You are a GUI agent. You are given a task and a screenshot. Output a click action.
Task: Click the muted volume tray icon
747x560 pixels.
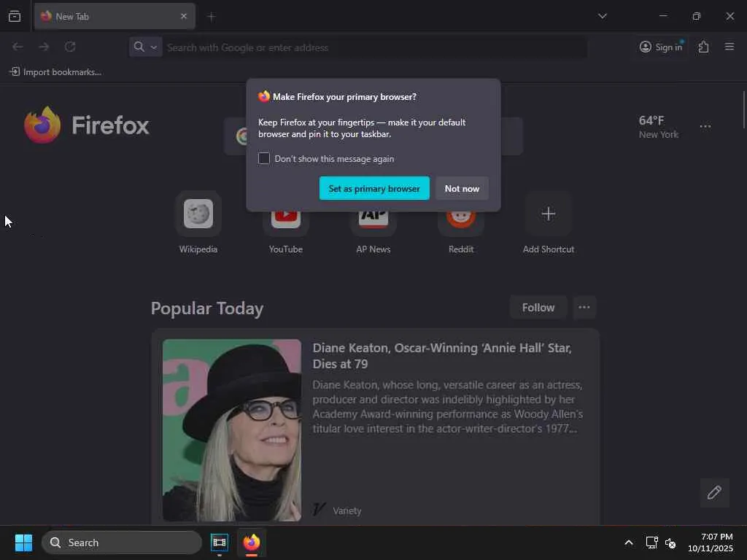(x=670, y=542)
